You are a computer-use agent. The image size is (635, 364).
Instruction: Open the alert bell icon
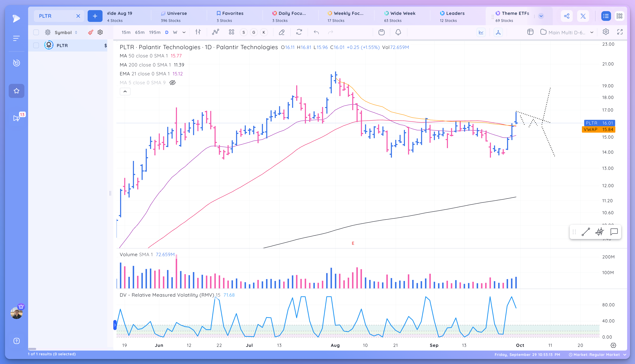(398, 32)
